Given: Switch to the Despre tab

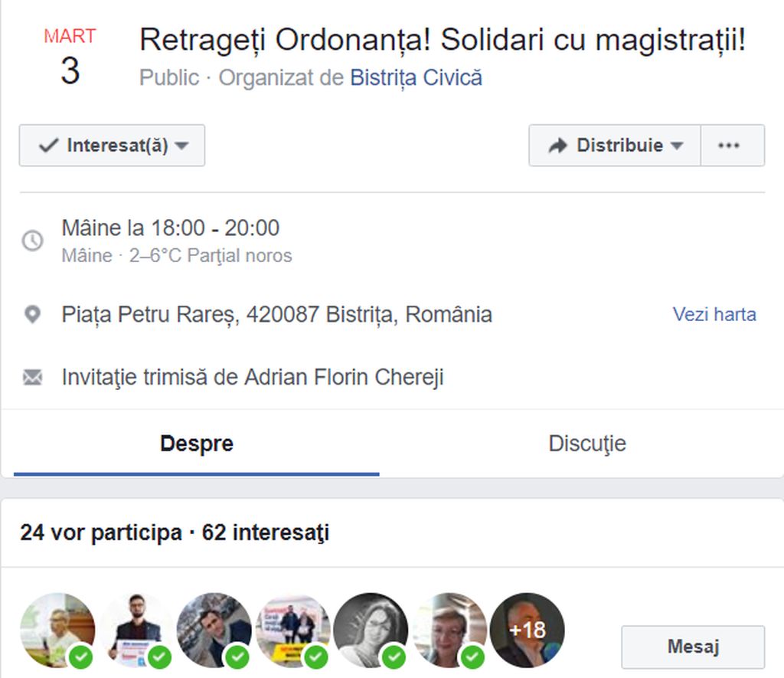Looking at the screenshot, I should [x=197, y=444].
